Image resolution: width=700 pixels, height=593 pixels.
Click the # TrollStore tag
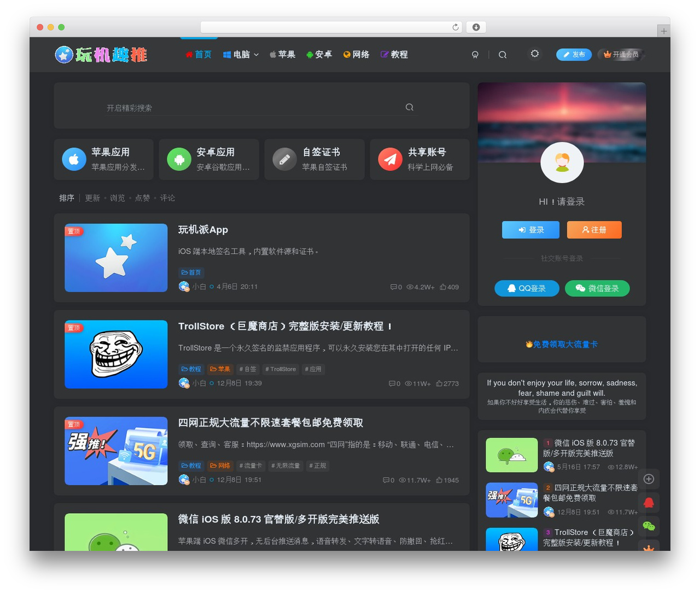pos(281,369)
